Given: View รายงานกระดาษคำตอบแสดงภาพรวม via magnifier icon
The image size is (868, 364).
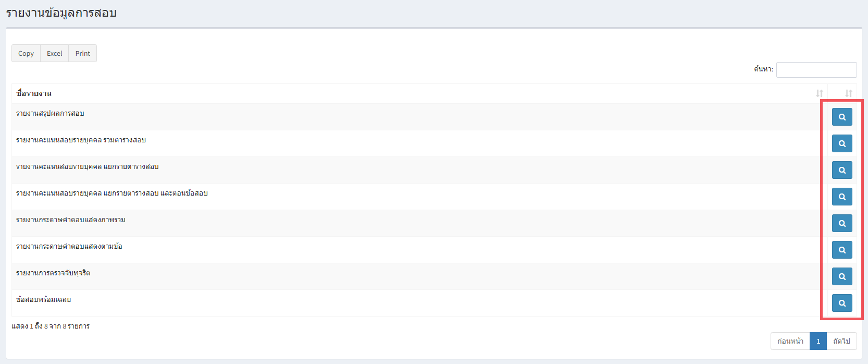Looking at the screenshot, I should click(x=842, y=223).
